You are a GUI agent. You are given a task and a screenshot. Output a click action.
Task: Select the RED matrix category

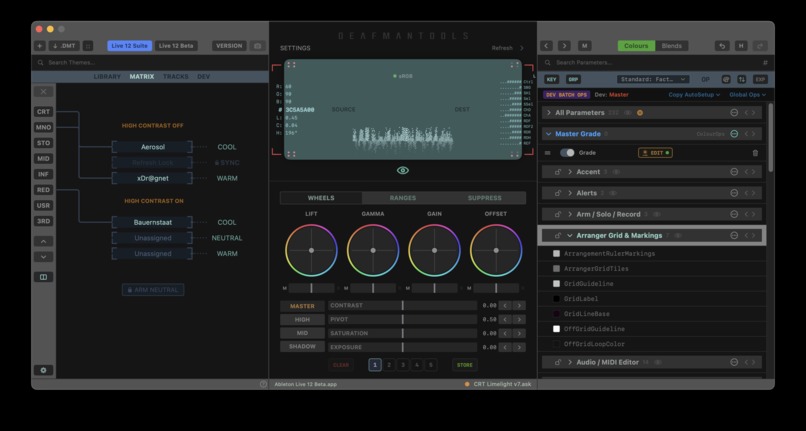click(43, 190)
